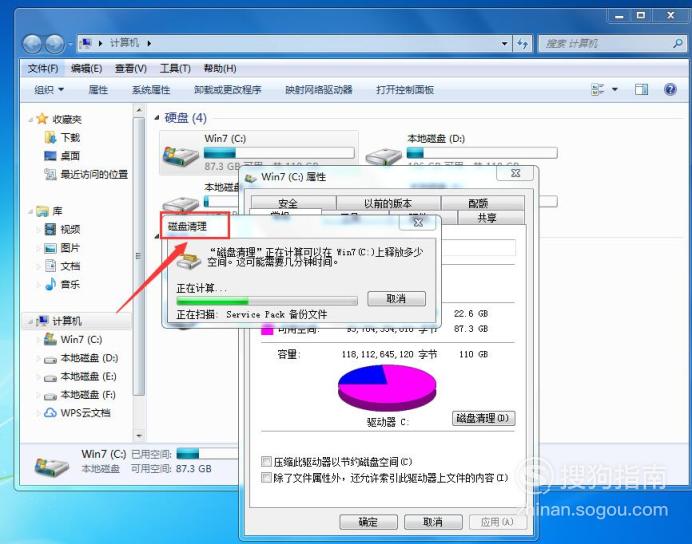
Task: Open the 帮助(H) menu
Action: (220, 68)
